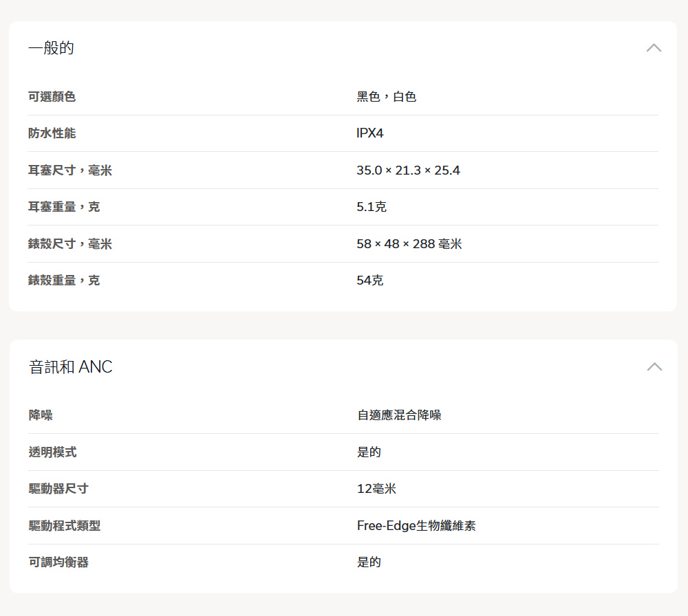688x616 pixels.
Task: Collapse the 一般的 section using its chevron
Action: pos(654,48)
